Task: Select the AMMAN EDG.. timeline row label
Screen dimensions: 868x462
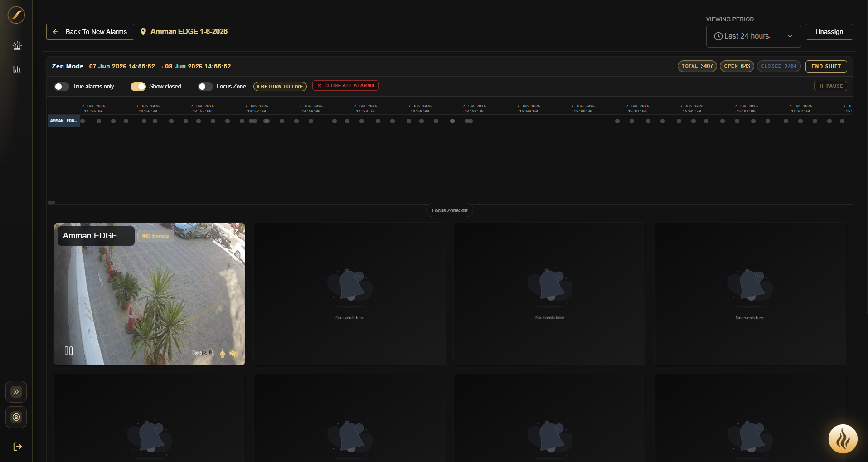Action: click(64, 121)
